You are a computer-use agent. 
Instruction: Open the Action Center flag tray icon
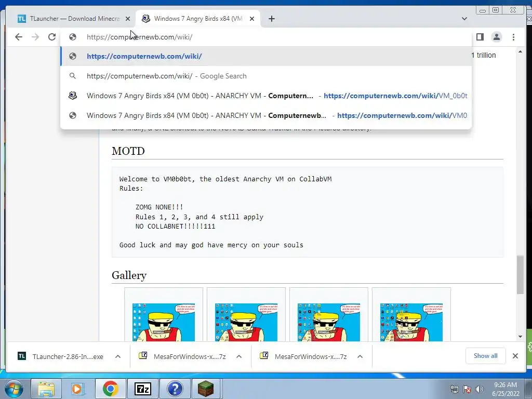(x=467, y=389)
